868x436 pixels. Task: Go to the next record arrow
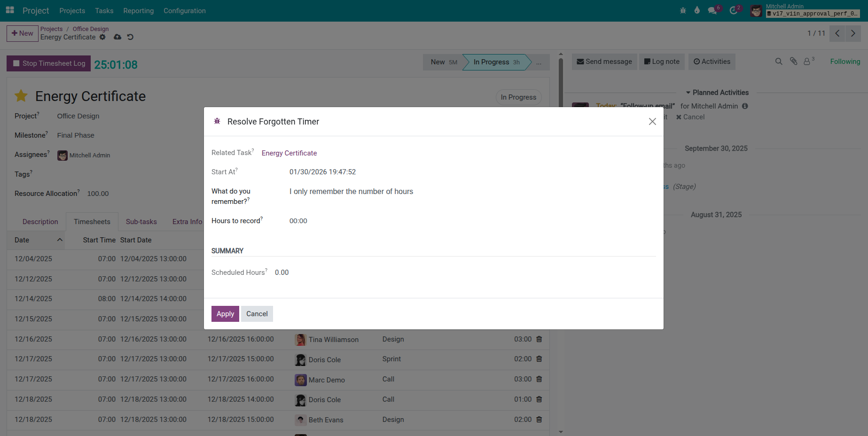[853, 33]
